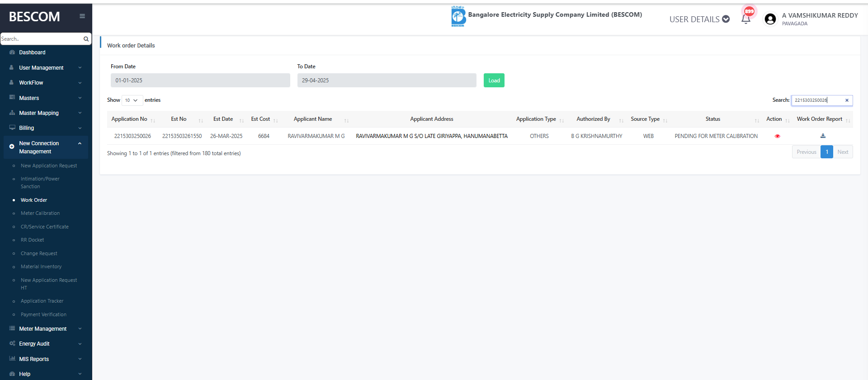Screen dimensions: 868x380
Task: Click the hamburger menu icon beside BESCOM
Action: (x=82, y=16)
